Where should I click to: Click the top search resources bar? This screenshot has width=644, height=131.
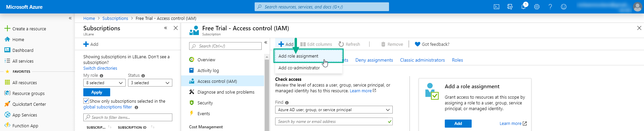tap(322, 7)
